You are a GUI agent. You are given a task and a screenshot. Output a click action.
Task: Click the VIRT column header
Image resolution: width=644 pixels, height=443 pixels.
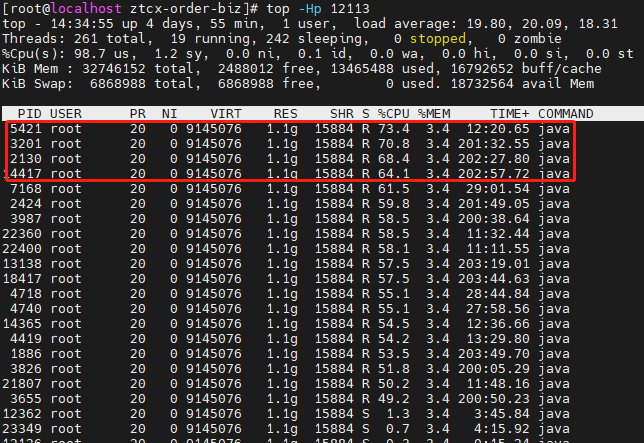coord(226,114)
